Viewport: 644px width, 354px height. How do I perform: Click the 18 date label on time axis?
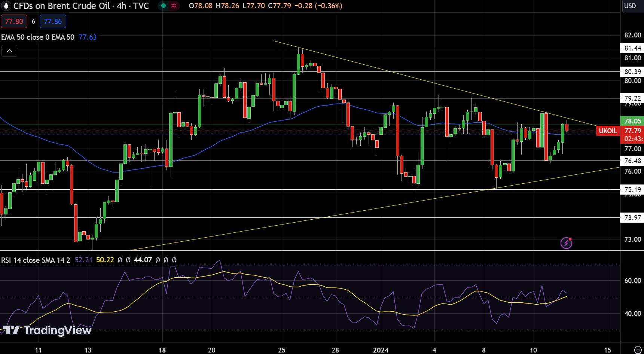[x=162, y=350]
